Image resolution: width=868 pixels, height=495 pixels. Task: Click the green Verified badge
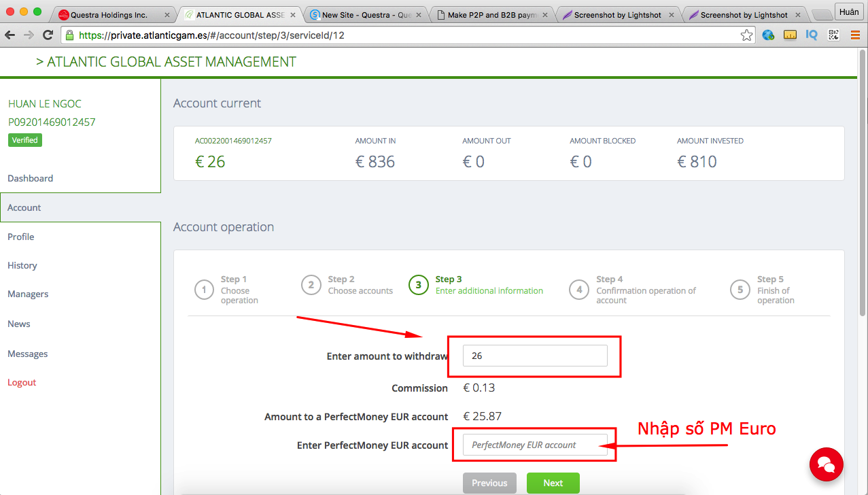[x=25, y=140]
